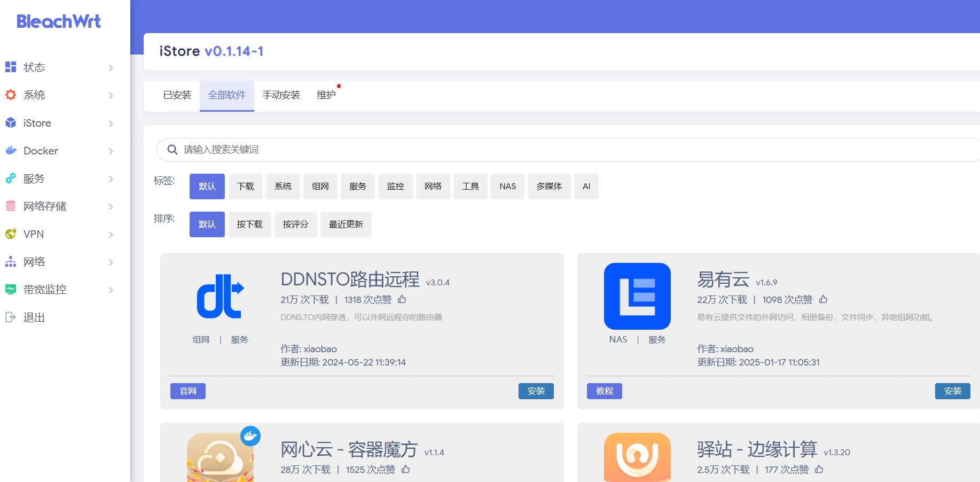Filter by the 多媒体 tag
The height and width of the screenshot is (482, 980).
[x=550, y=186]
